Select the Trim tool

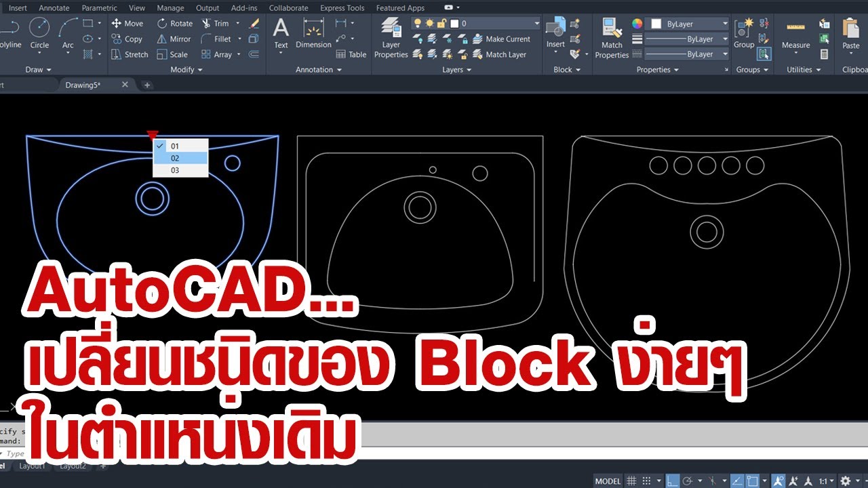216,23
